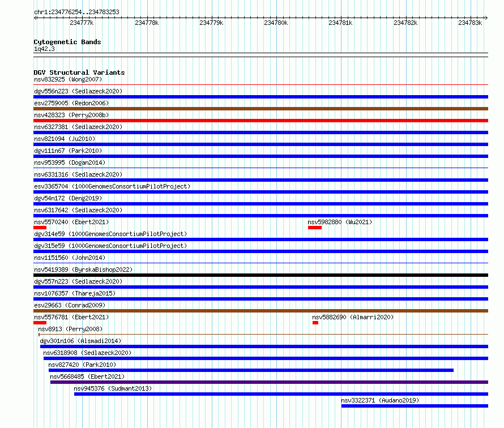Select the nsv6318908 (Sedlazeck2020) label

pos(87,353)
